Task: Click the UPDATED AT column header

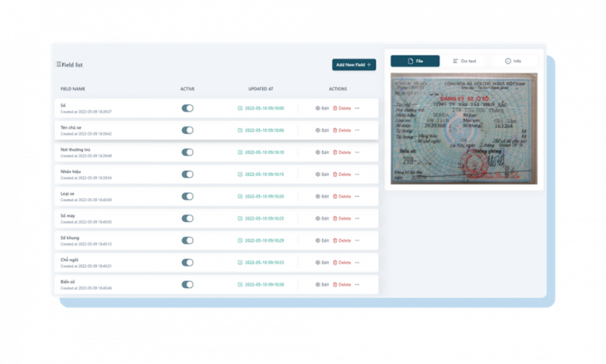Action: 260,89
